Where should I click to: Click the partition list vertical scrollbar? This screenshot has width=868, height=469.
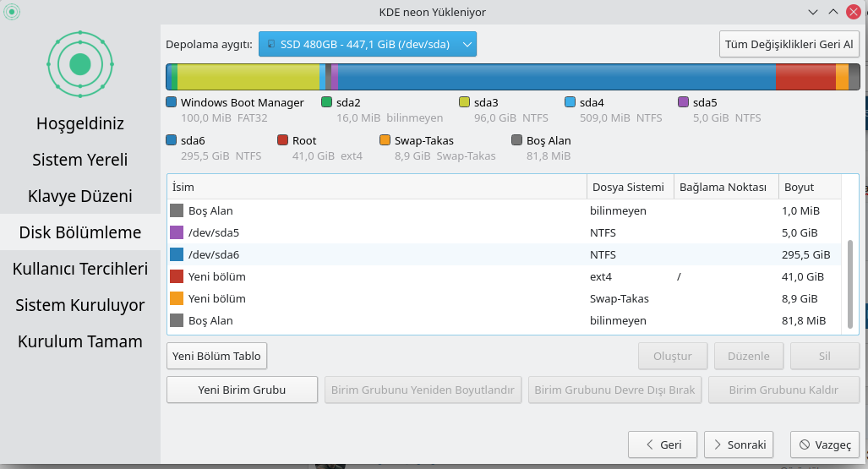[850, 283]
